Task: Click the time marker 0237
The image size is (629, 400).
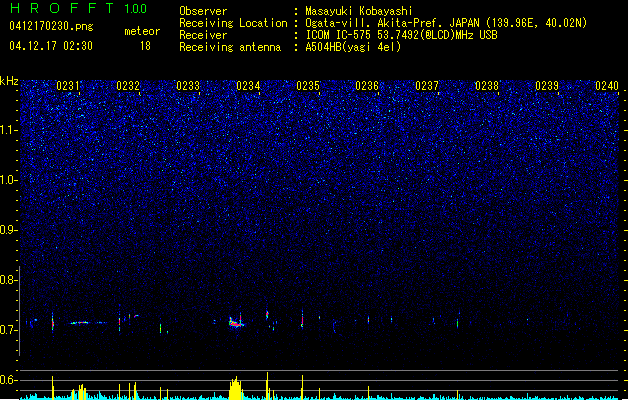Action: pos(427,86)
